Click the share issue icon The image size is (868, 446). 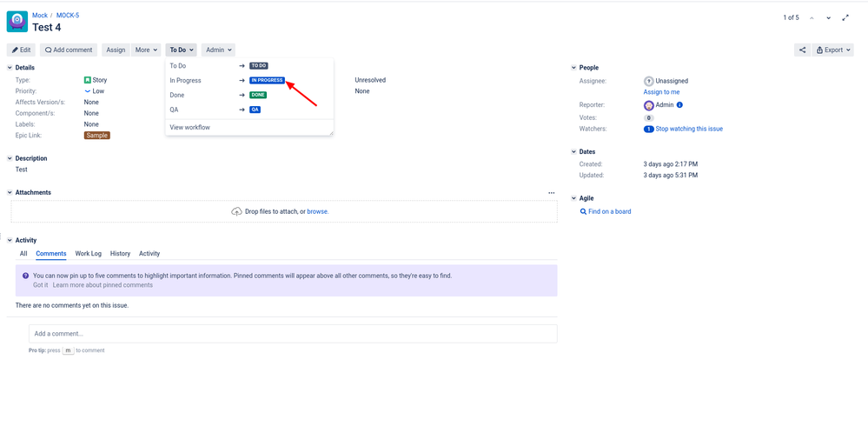[x=802, y=50]
